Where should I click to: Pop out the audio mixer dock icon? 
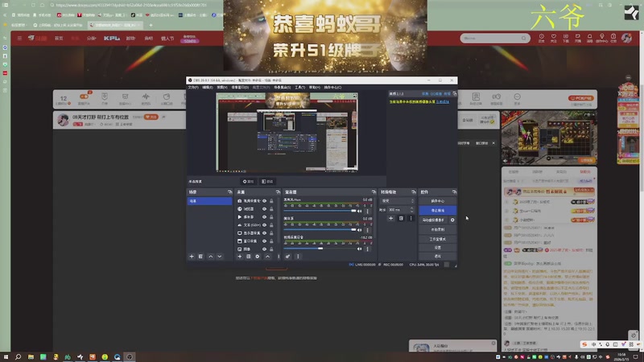click(374, 192)
